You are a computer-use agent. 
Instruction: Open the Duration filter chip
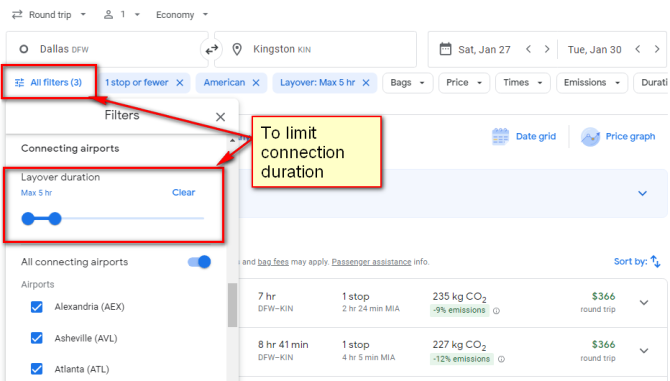point(652,83)
